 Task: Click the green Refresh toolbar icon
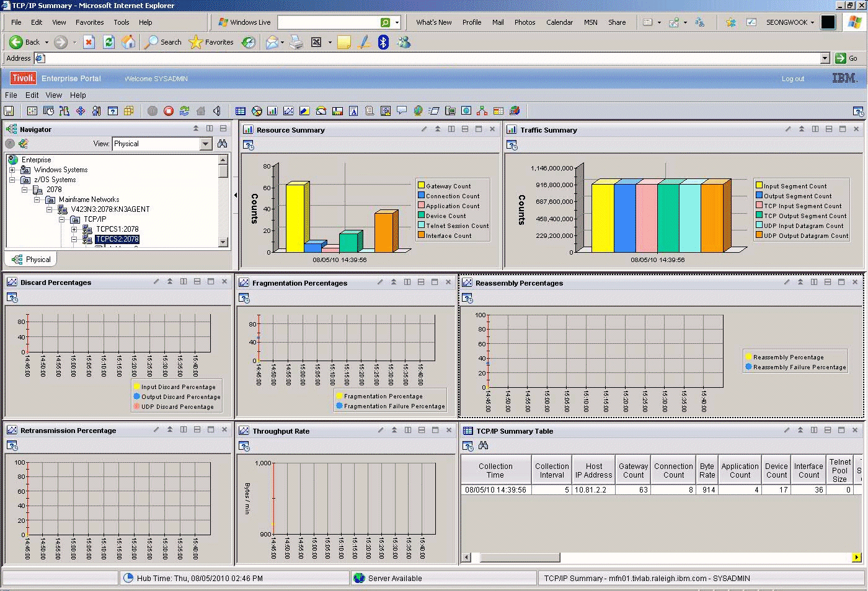tap(184, 111)
